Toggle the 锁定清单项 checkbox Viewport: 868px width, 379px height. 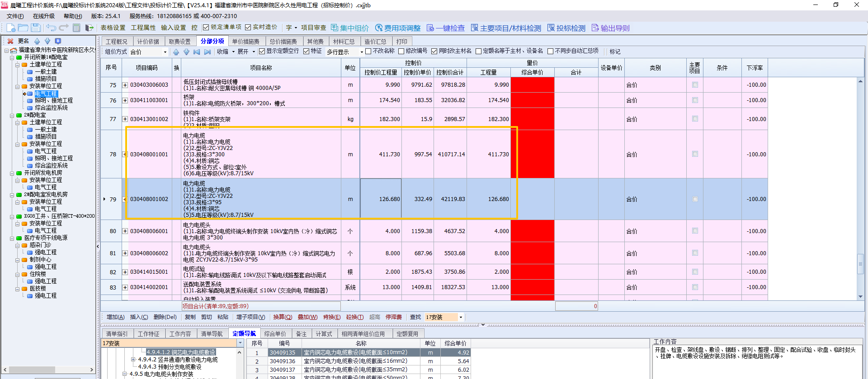tap(206, 28)
